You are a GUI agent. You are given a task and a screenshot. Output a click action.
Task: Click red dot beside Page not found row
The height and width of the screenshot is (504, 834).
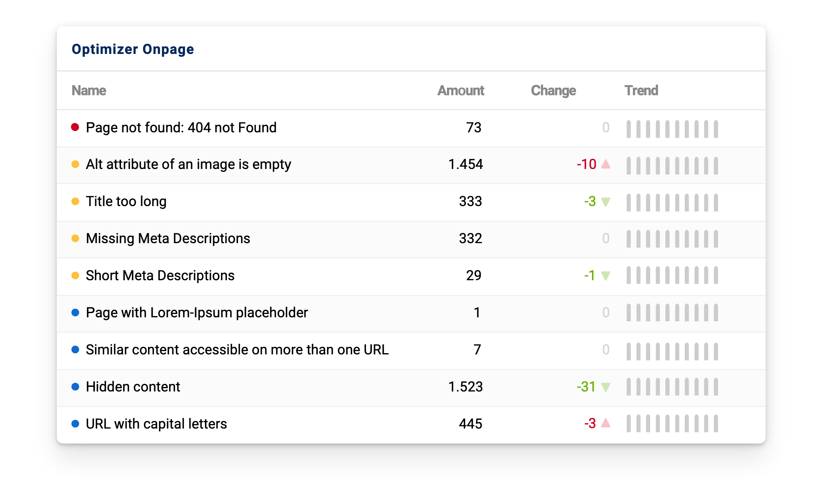point(75,127)
